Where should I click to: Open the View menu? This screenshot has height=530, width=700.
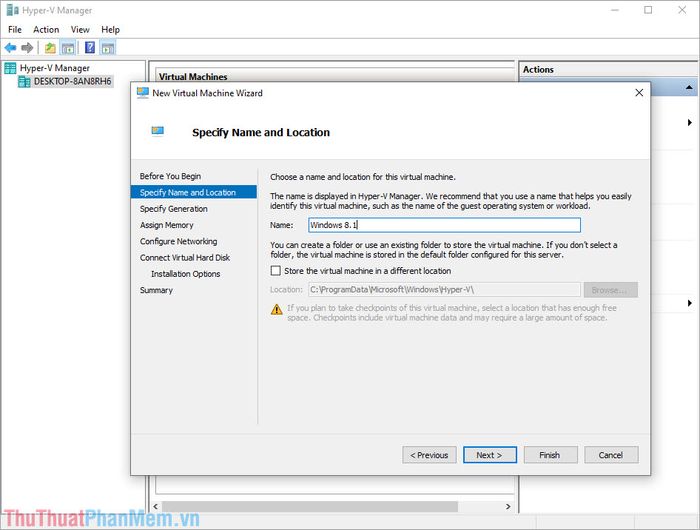click(x=80, y=29)
